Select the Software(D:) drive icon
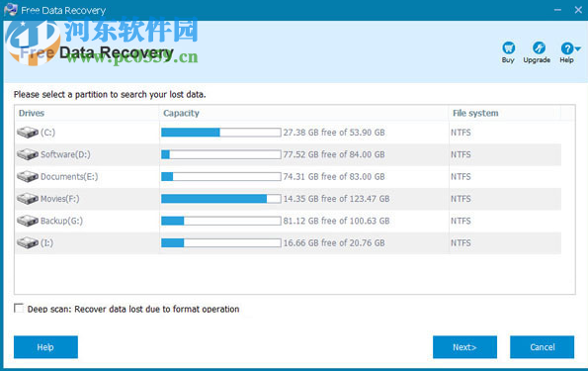 [x=28, y=154]
